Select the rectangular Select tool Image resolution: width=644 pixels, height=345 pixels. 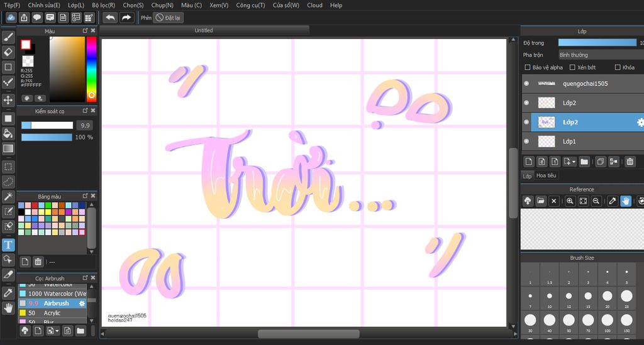coord(8,167)
